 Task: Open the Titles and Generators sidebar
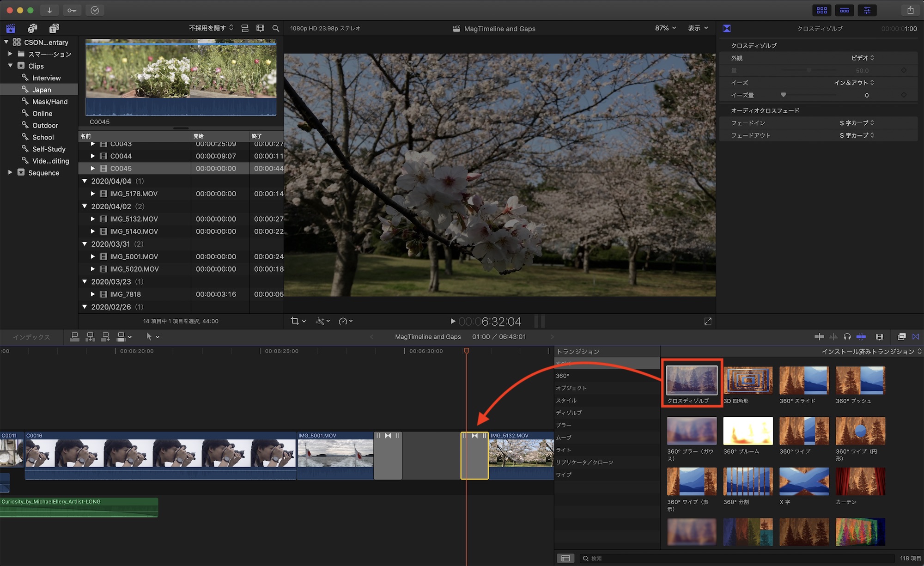(54, 29)
